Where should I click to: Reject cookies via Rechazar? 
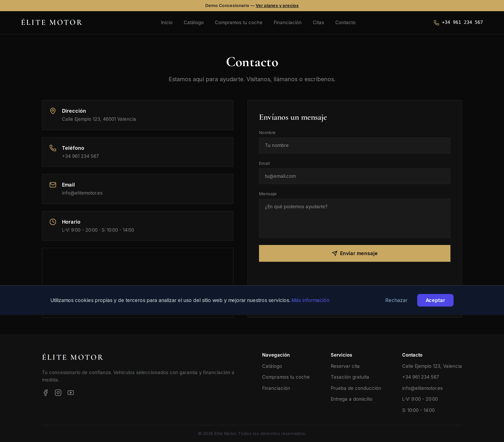396,300
